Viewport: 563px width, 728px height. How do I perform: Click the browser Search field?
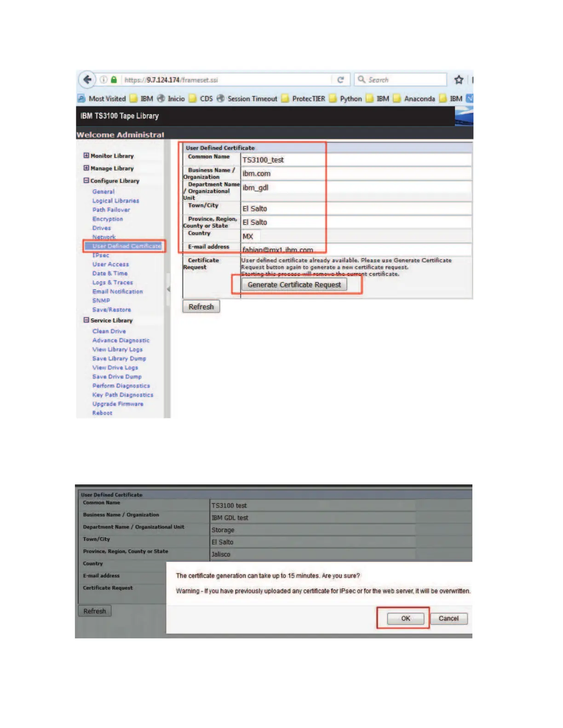pos(400,80)
